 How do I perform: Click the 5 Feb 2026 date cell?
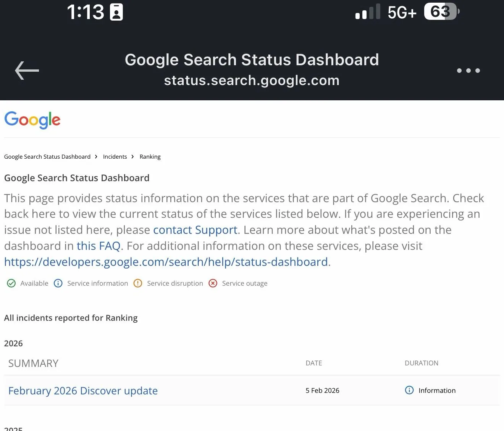(322, 391)
